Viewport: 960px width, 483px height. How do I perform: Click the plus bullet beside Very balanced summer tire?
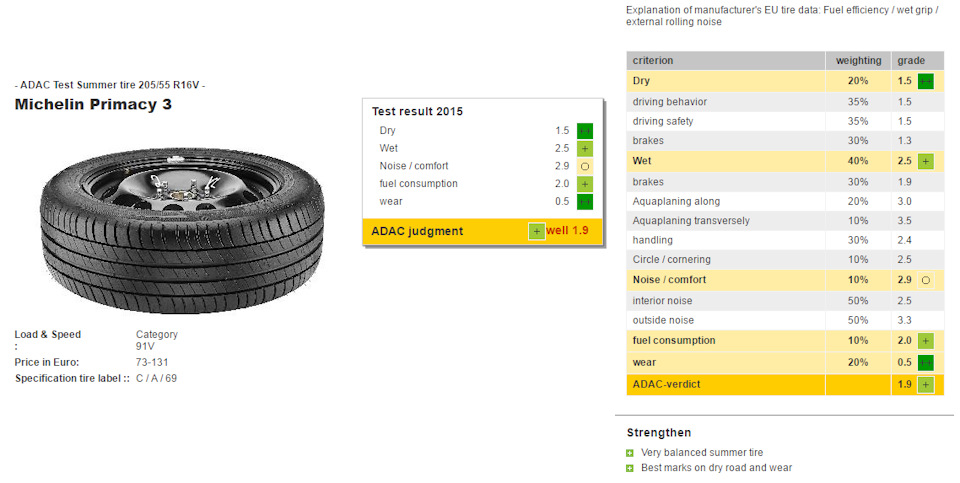coord(629,453)
